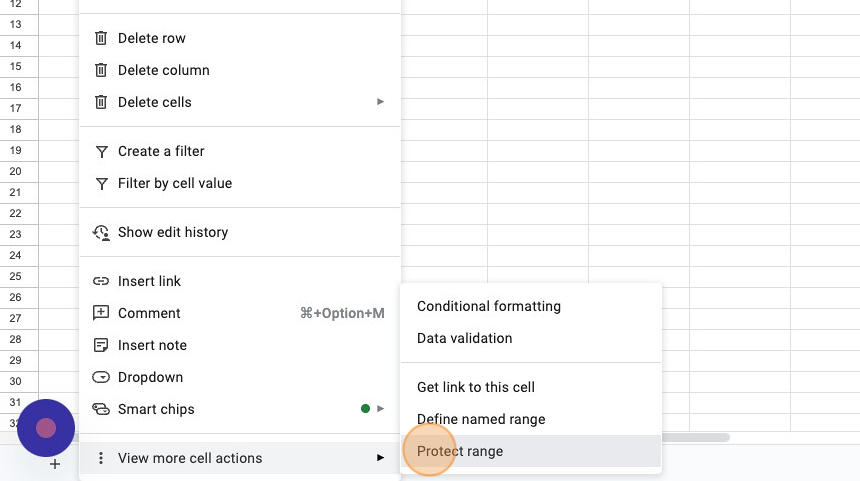Click the Smart chips icon
Screen dimensions: 860x481
101,409
